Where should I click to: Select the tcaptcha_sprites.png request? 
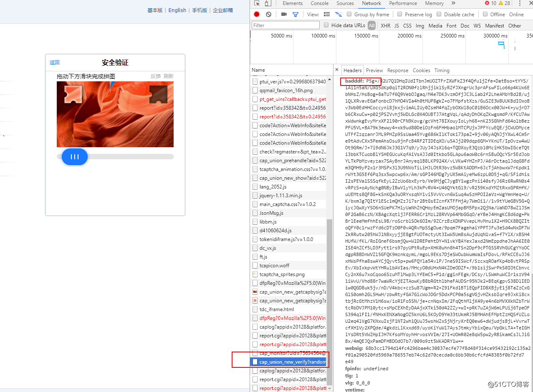pyautogui.click(x=288, y=274)
